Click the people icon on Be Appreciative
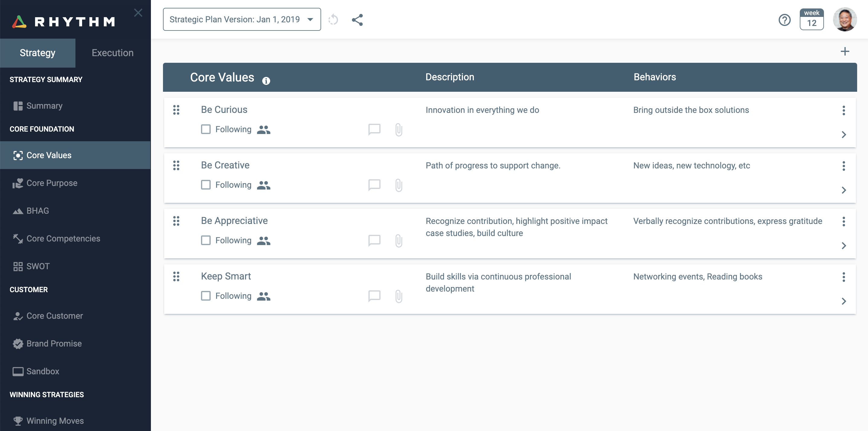868x431 pixels. tap(263, 241)
